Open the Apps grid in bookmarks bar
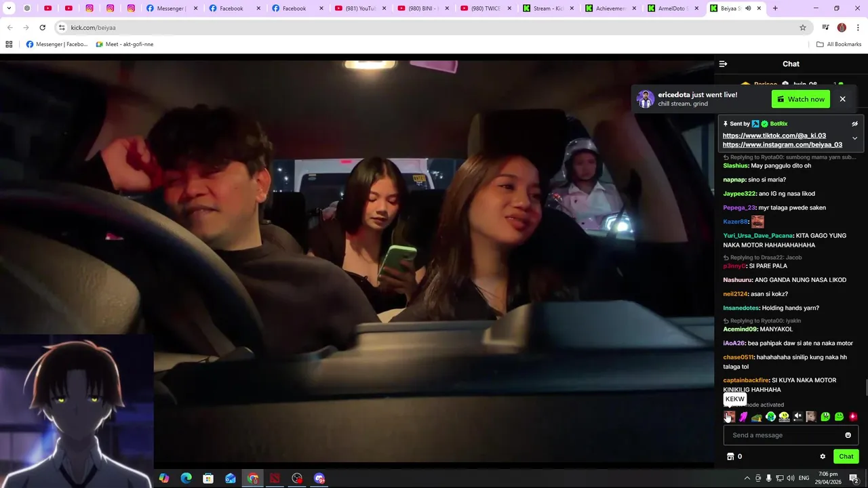 point(9,44)
